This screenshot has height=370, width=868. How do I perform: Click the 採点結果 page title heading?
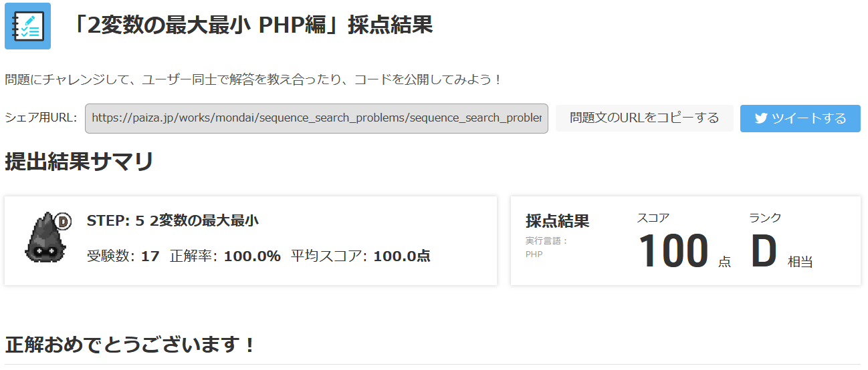[252, 25]
